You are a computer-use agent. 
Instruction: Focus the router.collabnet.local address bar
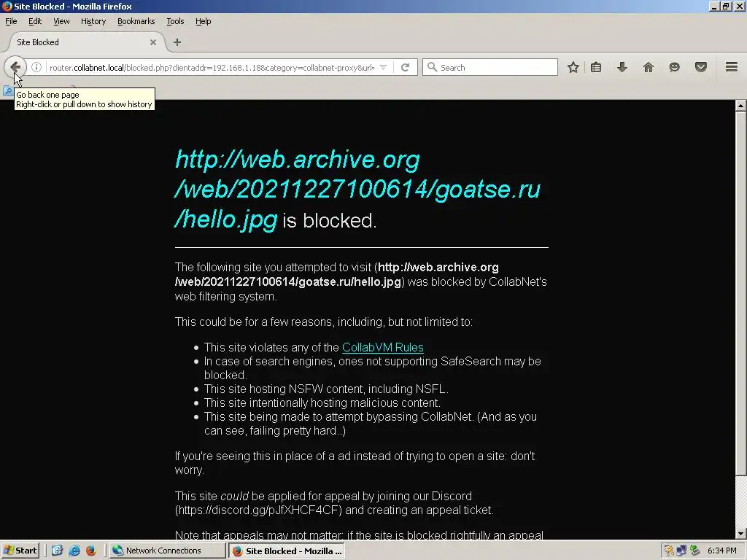click(212, 67)
